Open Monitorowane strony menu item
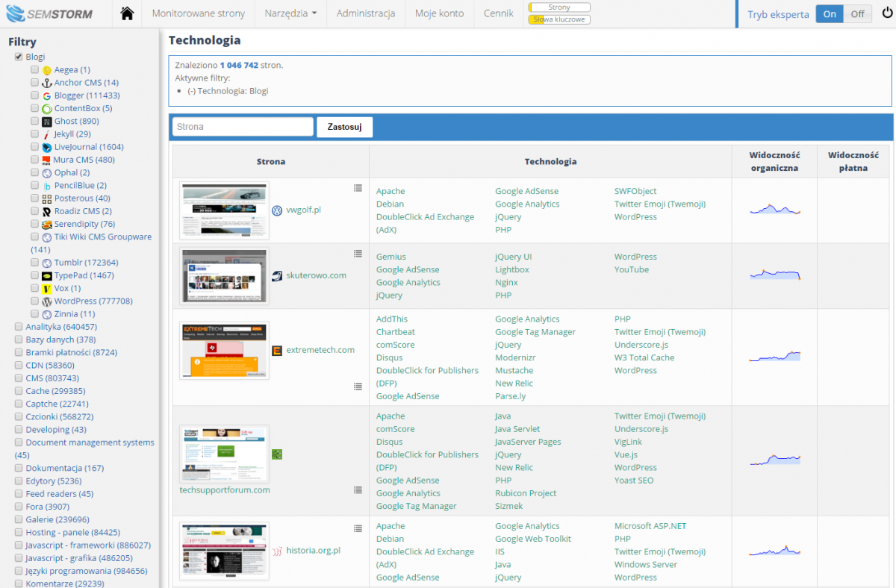The width and height of the screenshot is (896, 588). click(x=197, y=13)
